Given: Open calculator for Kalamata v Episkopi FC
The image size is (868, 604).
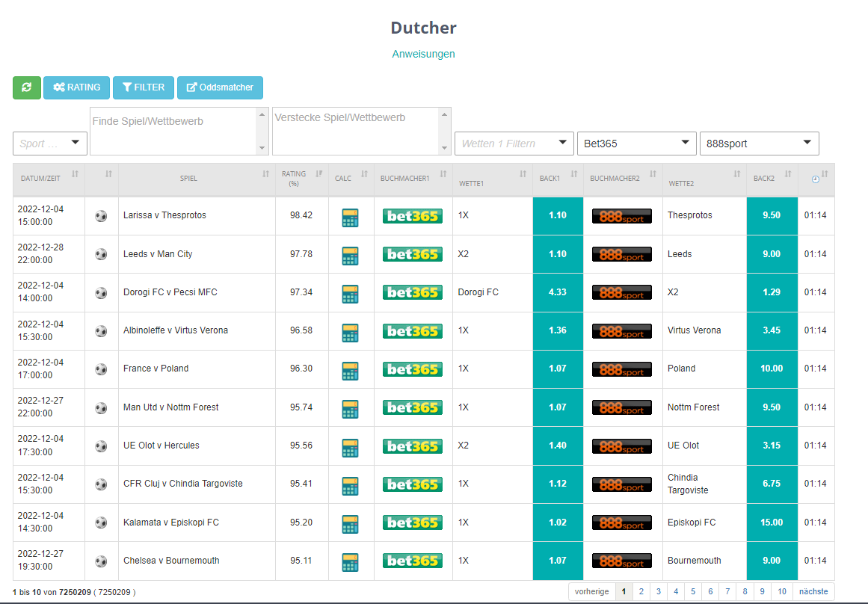Looking at the screenshot, I should tap(350, 524).
